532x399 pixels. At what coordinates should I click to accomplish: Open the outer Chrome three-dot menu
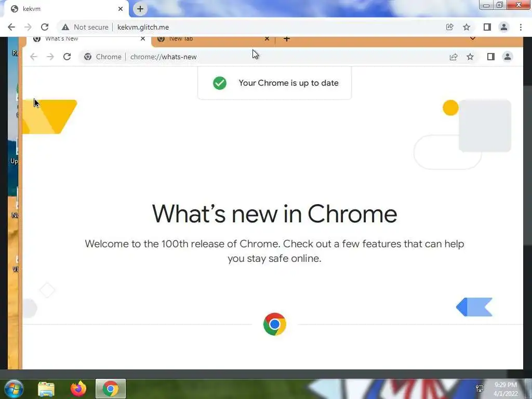point(521,27)
